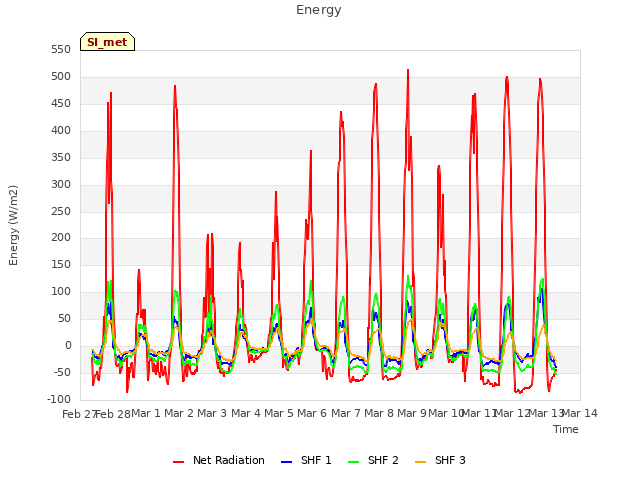Click the Mar 3 x-axis tick label
This screenshot has height=480, width=640.
[x=212, y=413]
